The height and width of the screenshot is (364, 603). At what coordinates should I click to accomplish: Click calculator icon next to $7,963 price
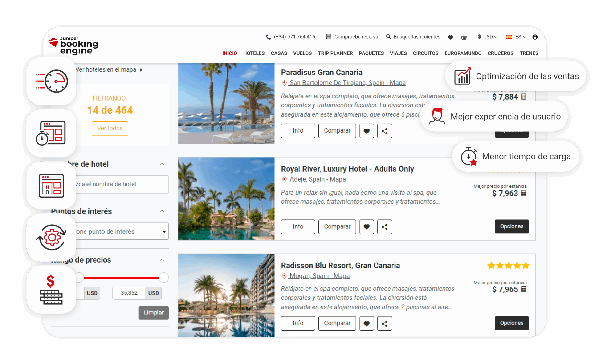click(x=523, y=193)
